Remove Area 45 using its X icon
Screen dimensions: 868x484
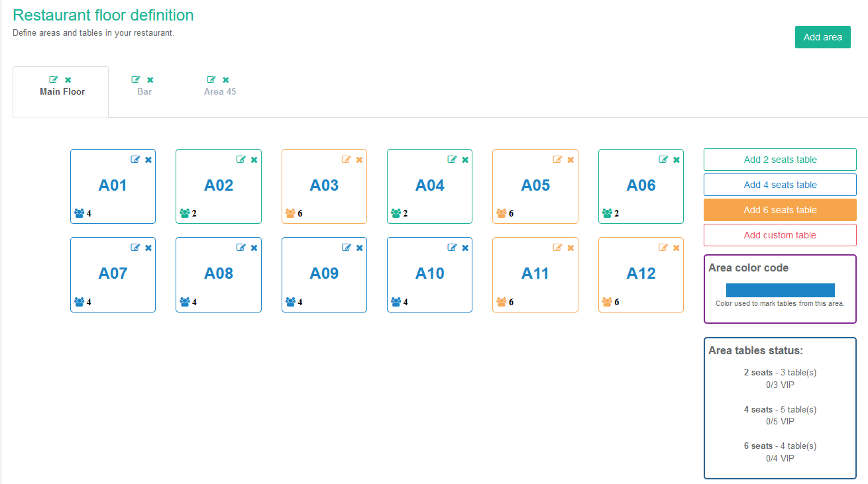click(225, 79)
